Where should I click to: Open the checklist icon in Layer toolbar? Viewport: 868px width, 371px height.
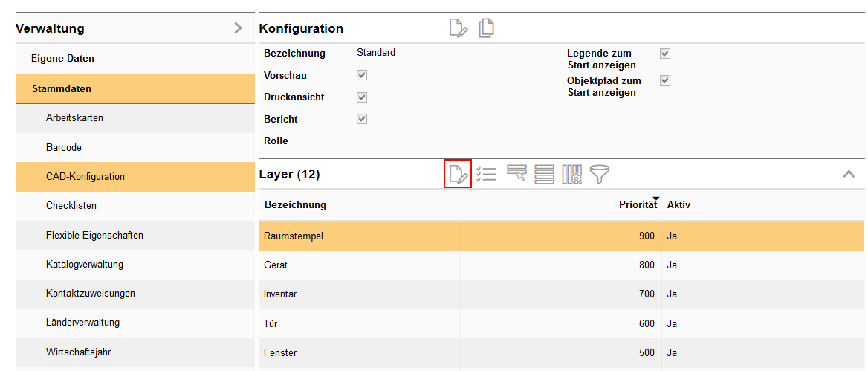487,175
